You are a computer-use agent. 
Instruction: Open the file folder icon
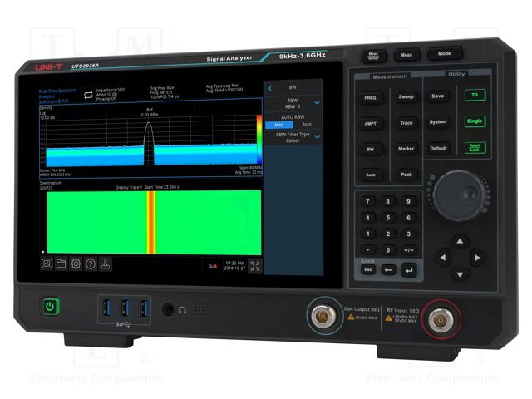61,264
